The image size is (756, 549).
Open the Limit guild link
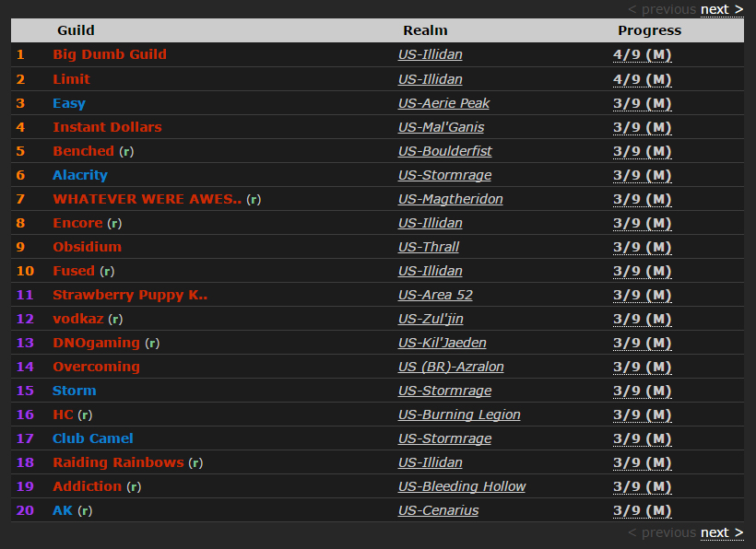tap(71, 79)
